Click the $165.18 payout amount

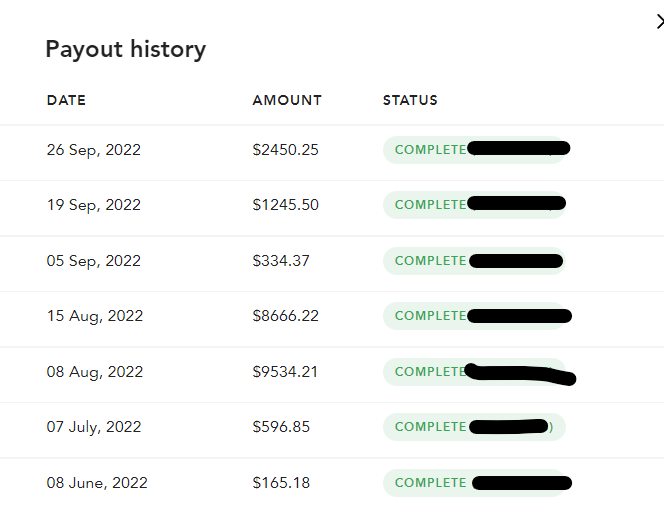pos(281,483)
